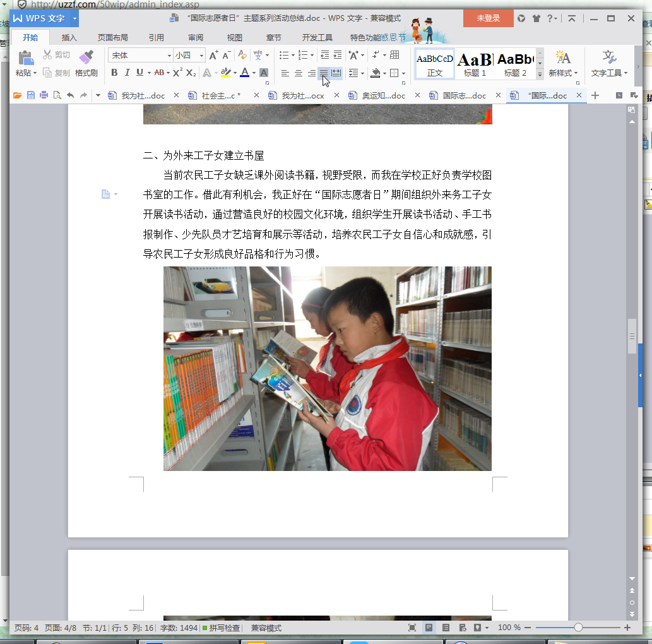Click the phonetic guide wén icon
Screen dimensions: 652x644
258,55
